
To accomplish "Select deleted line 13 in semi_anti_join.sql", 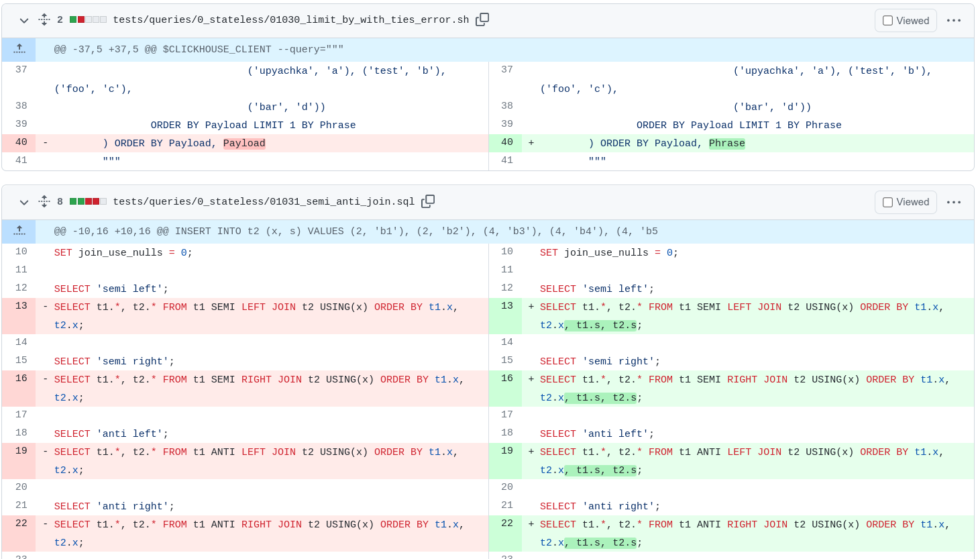I will click(21, 306).
